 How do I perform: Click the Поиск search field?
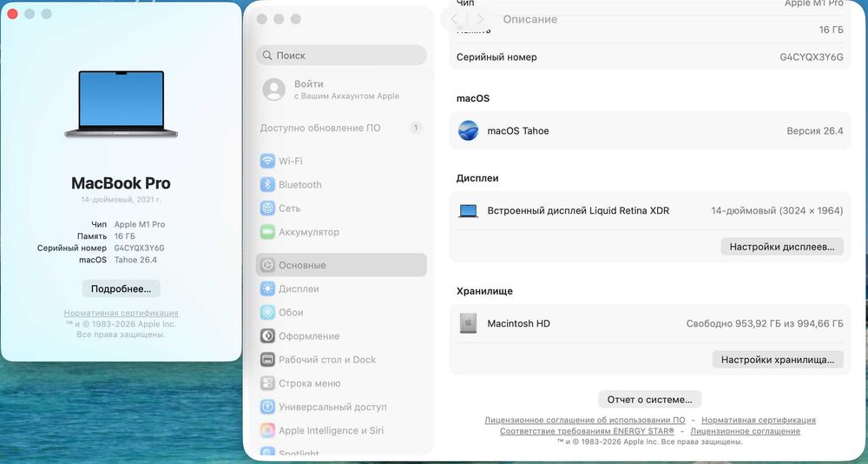tap(341, 56)
